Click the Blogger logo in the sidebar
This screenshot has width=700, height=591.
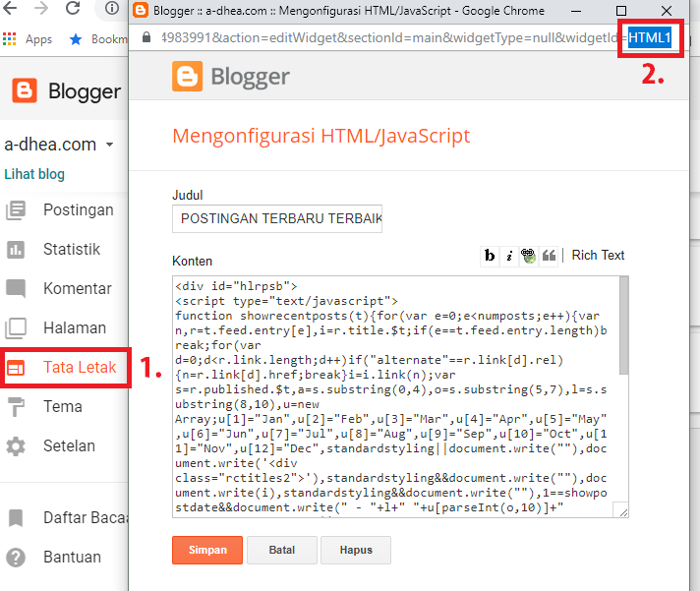tap(25, 90)
